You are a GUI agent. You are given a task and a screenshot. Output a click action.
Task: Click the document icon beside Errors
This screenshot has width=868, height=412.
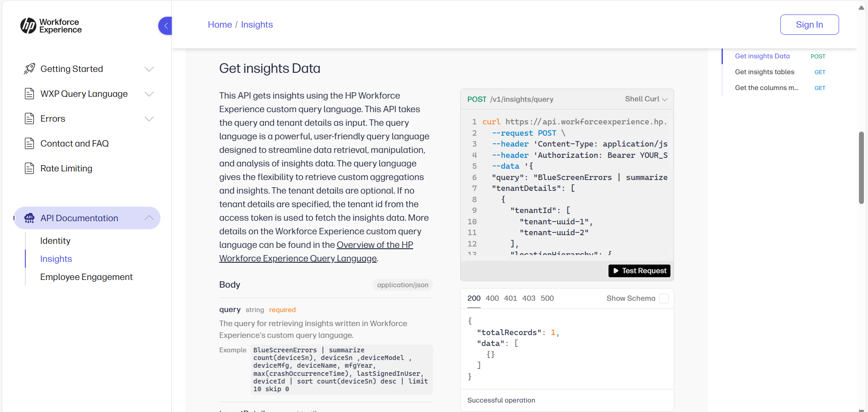(29, 118)
